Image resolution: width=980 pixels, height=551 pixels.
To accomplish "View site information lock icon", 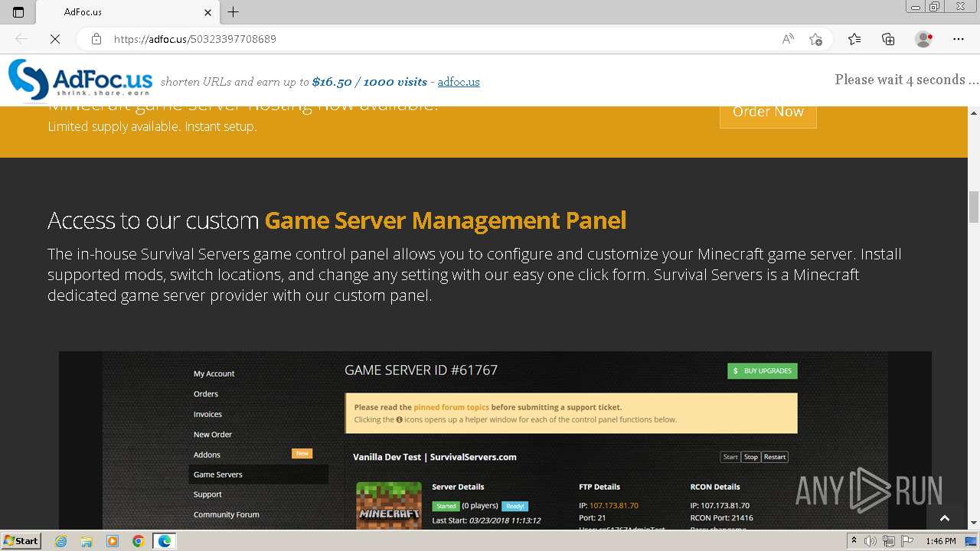I will click(x=96, y=39).
